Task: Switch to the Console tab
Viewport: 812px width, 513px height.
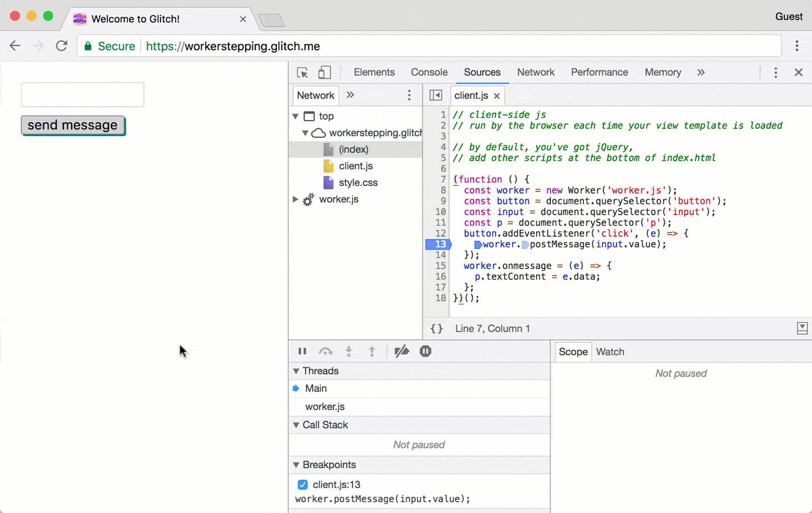Action: click(x=429, y=72)
